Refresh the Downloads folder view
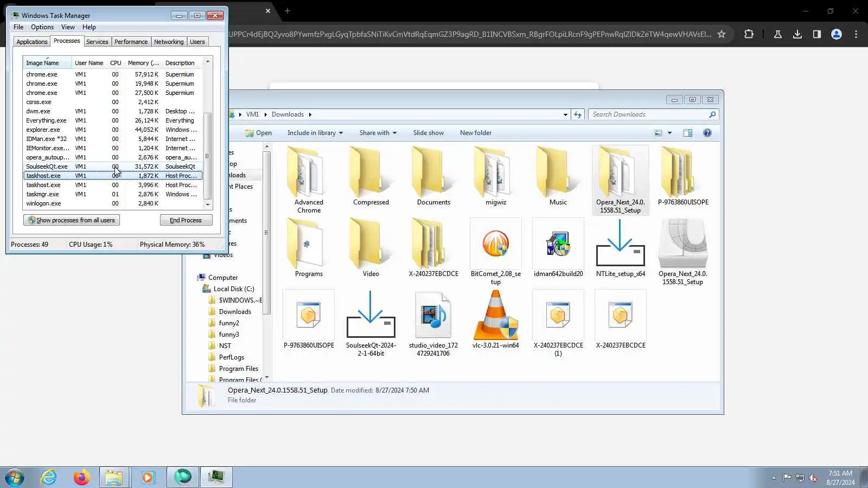 (578, 114)
